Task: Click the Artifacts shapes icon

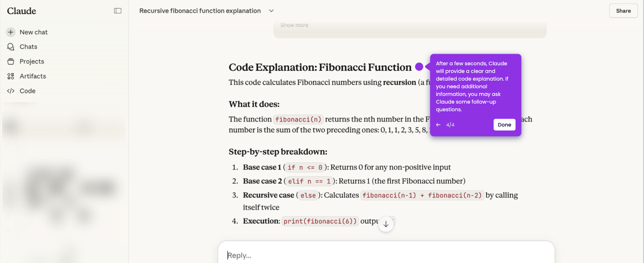Action: pyautogui.click(x=11, y=76)
